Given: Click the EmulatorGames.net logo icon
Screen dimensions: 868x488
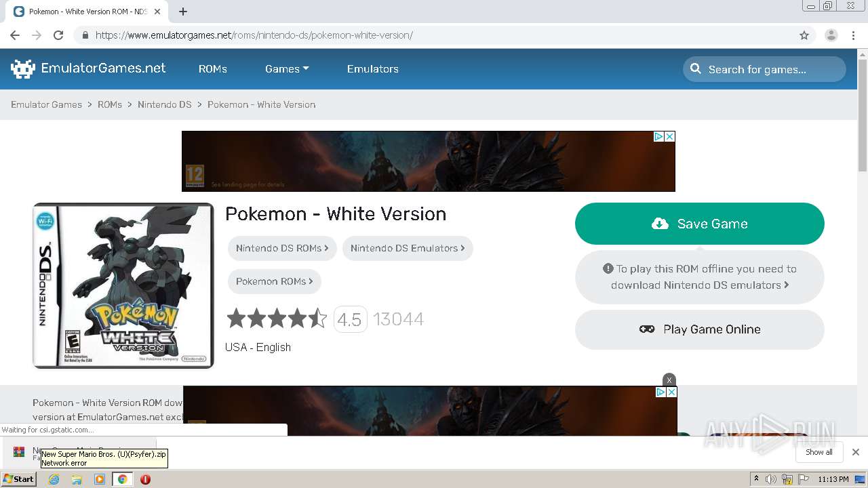Looking at the screenshot, I should click(23, 68).
